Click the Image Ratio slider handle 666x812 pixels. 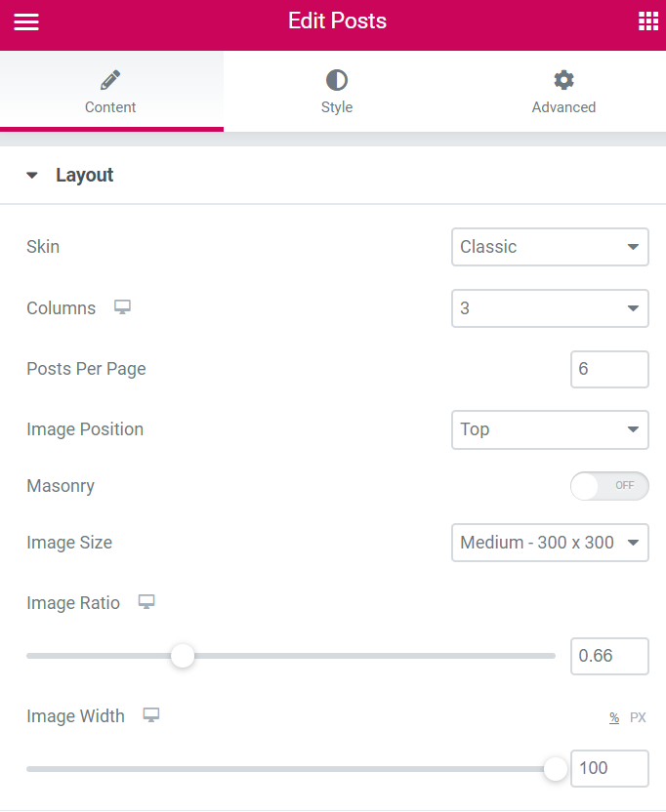183,656
